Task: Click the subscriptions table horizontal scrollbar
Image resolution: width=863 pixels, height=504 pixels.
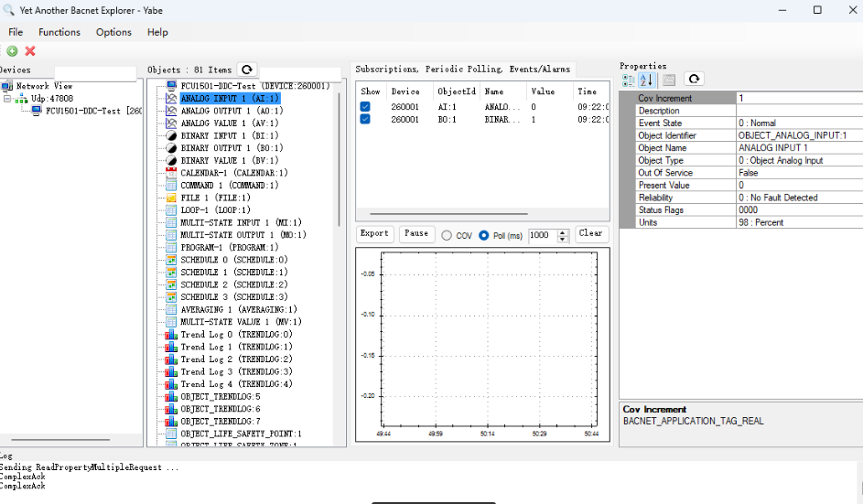Action: point(448,214)
